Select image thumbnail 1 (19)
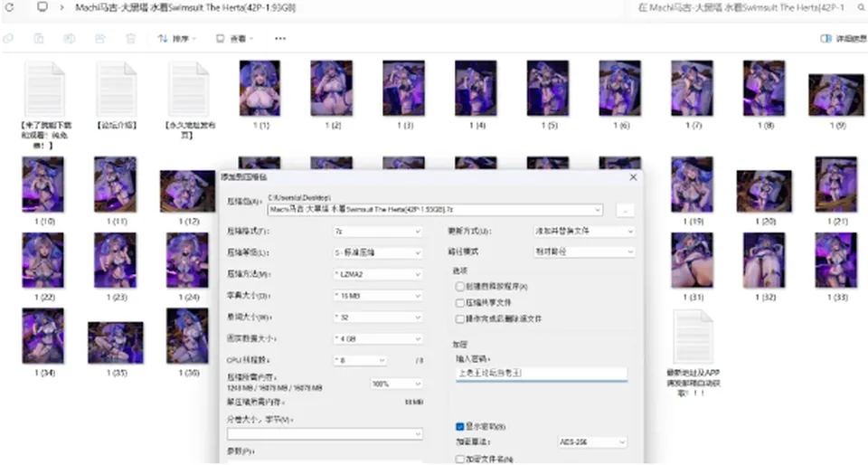This screenshot has height=465, width=868. pyautogui.click(x=692, y=185)
